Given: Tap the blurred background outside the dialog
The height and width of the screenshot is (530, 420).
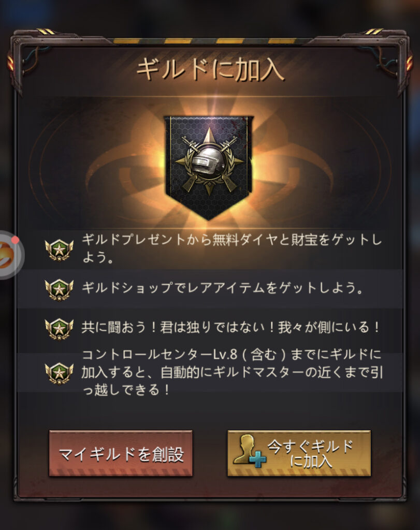Looking at the screenshot, I should 210,13.
